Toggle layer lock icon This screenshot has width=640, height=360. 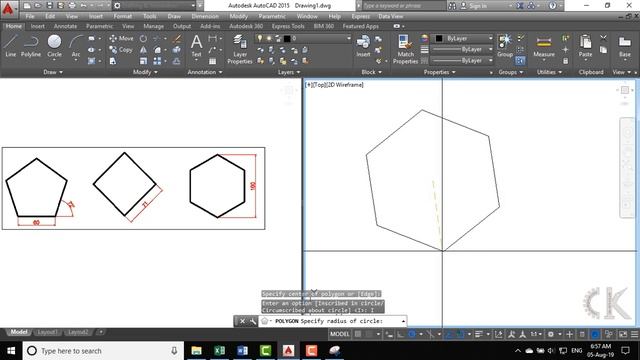(x=278, y=38)
